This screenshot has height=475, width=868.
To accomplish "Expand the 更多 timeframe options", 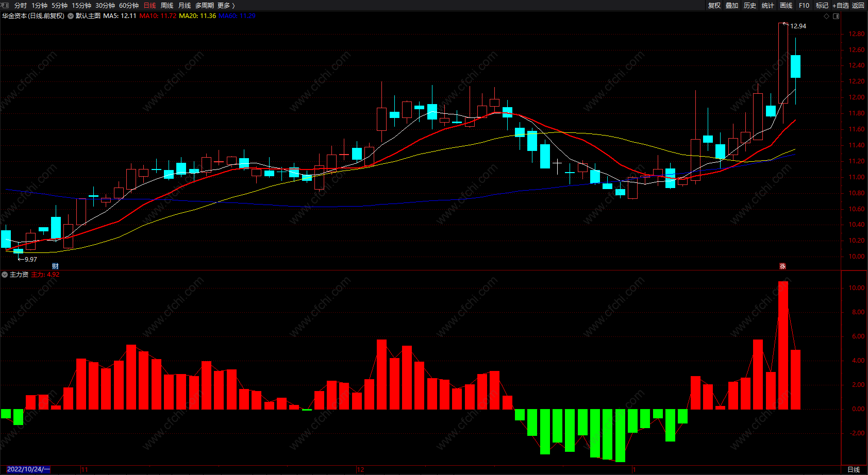I will (226, 5).
